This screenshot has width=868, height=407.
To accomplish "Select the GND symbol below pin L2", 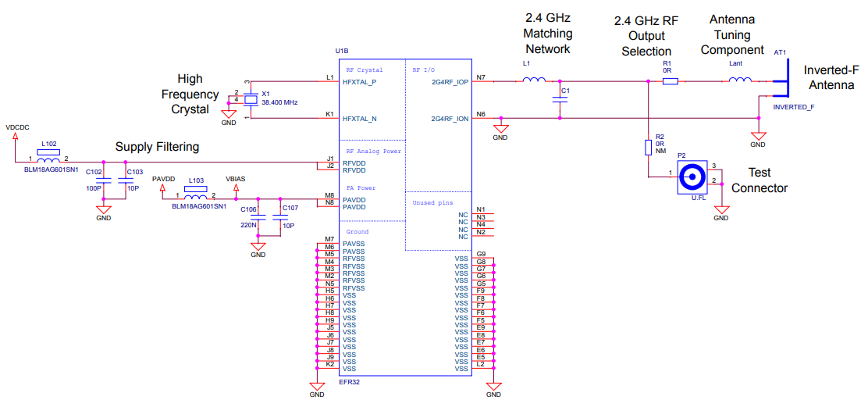I will pyautogui.click(x=493, y=386).
